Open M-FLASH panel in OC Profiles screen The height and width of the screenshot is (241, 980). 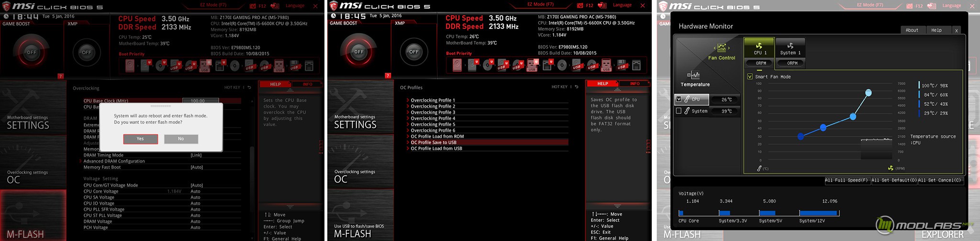[360, 216]
